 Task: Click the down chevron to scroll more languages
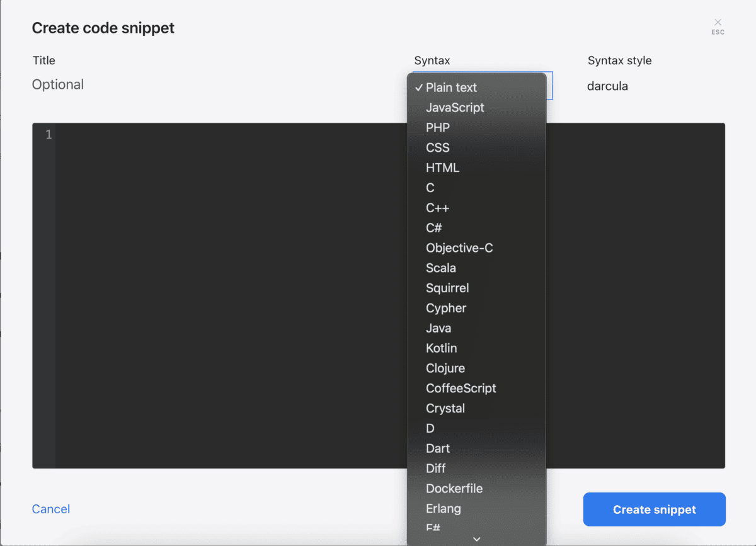[x=477, y=538]
